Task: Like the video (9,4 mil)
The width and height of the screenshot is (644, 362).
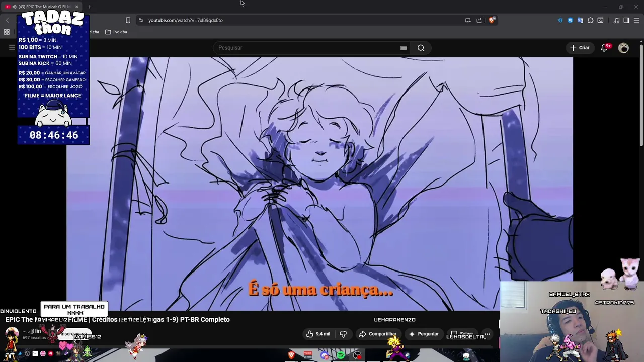Action: 318,334
